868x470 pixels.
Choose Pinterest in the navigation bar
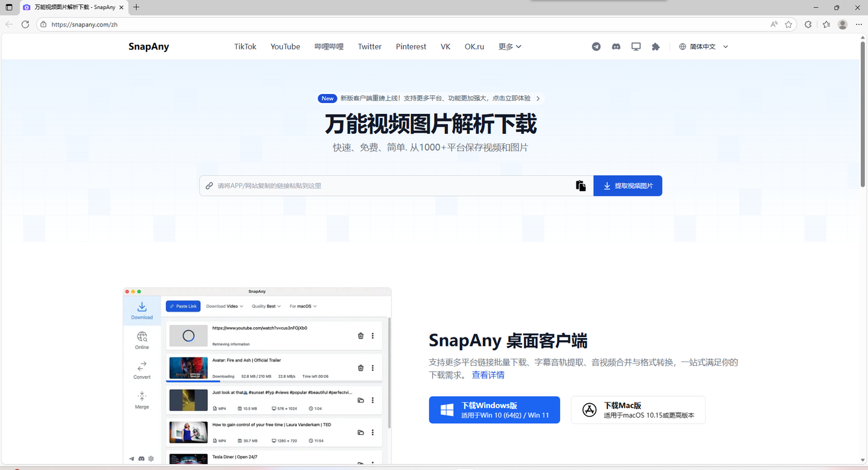click(x=411, y=46)
